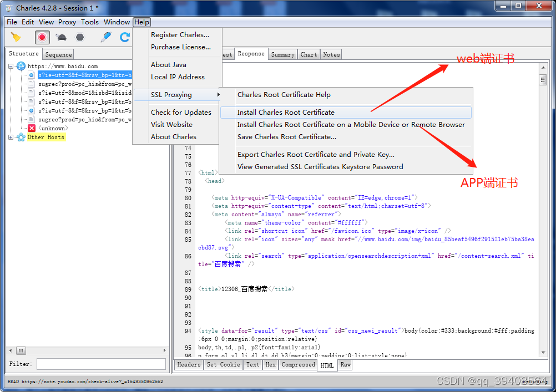Open the File menu
The image size is (556, 392).
12,22
